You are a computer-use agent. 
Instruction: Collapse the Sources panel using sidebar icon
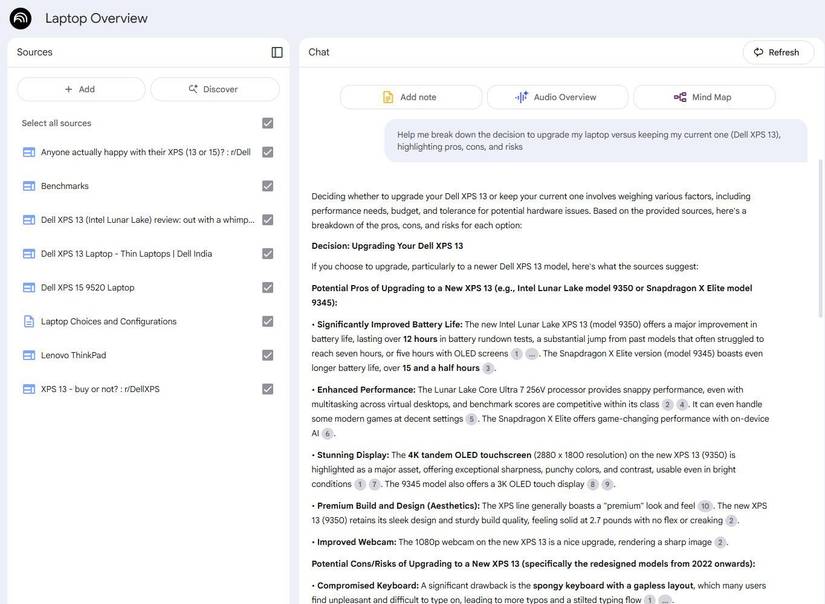(x=277, y=52)
